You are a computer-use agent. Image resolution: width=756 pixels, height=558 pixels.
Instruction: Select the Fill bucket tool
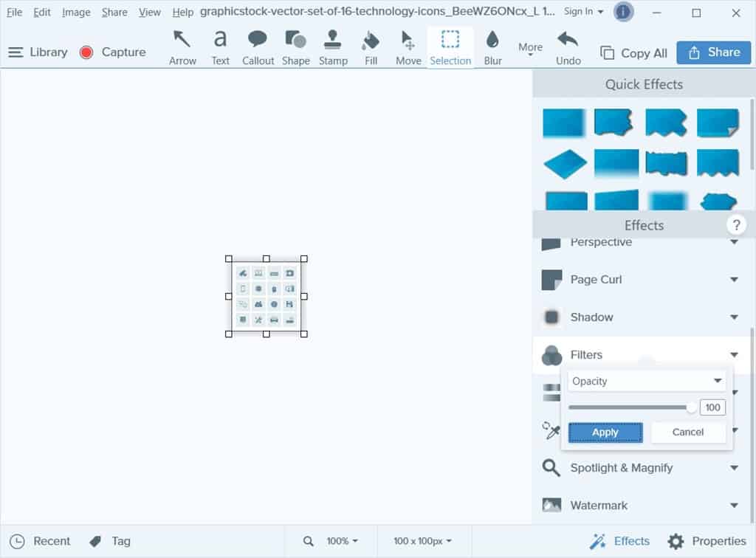click(371, 47)
